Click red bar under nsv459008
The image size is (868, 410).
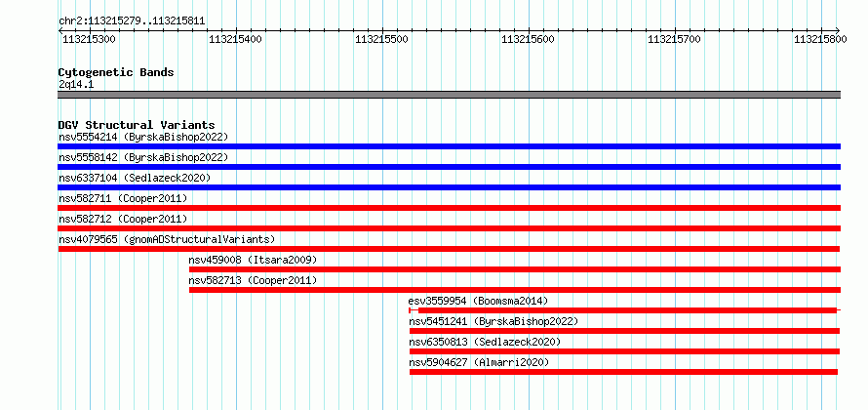click(x=515, y=269)
